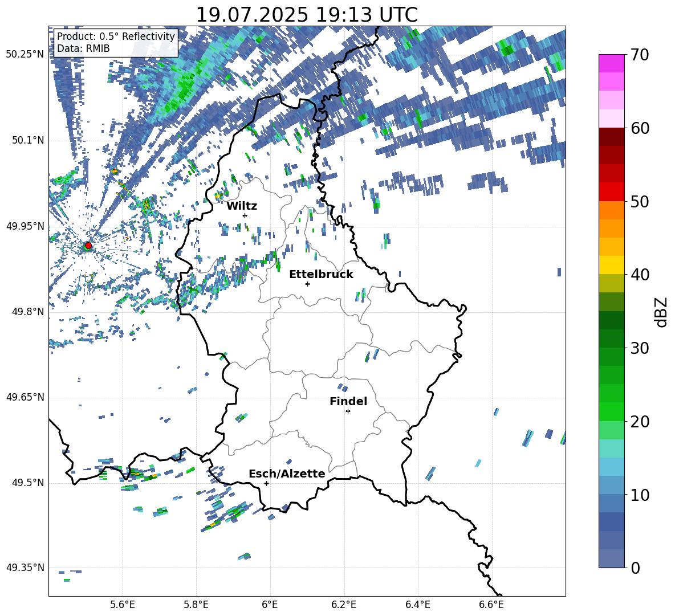The height and width of the screenshot is (616, 675).
Task: Click the red radar site marker
Action: coord(88,245)
